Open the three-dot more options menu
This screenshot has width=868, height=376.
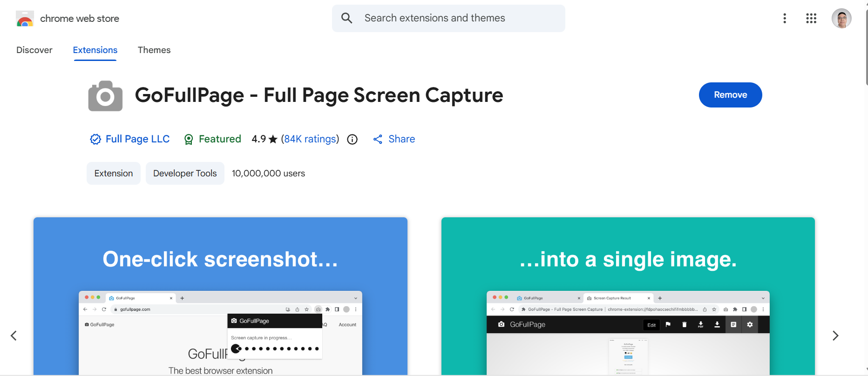pyautogui.click(x=785, y=18)
